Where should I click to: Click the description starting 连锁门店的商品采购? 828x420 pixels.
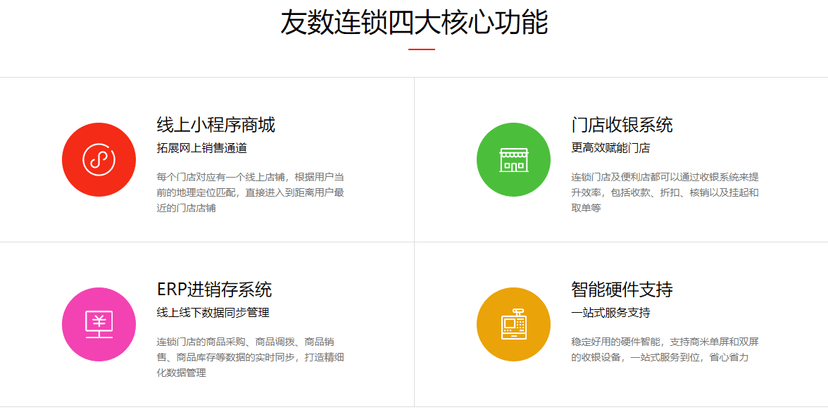[250, 357]
